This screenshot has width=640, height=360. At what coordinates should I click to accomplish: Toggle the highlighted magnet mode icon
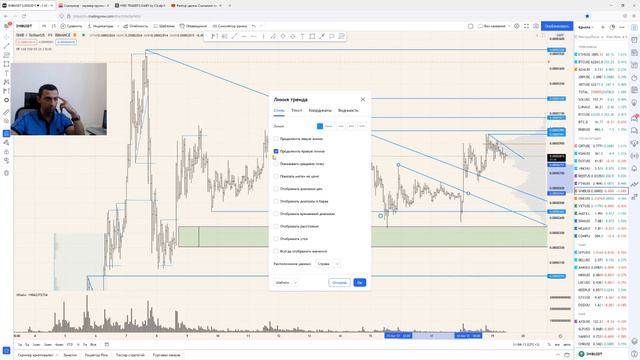6,133
